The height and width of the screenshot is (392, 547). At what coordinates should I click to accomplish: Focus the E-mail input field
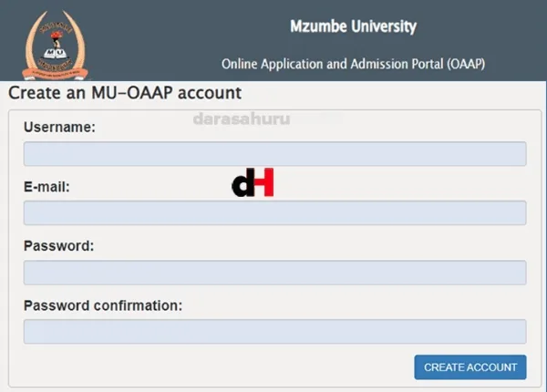(x=275, y=212)
